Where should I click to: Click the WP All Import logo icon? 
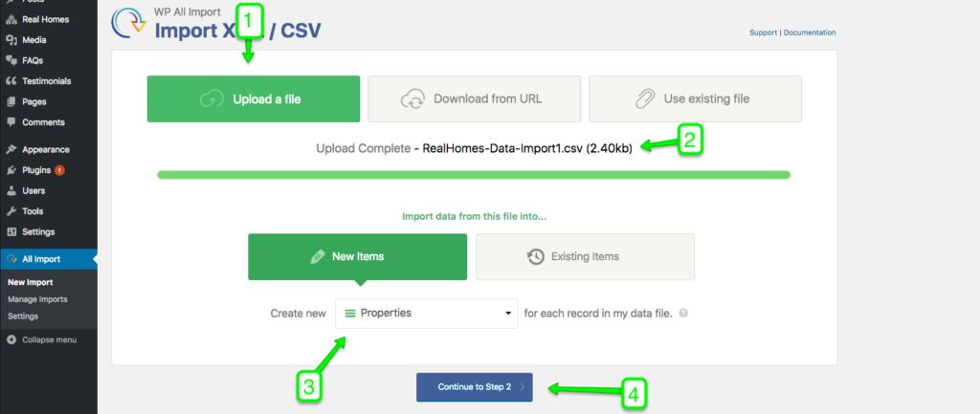129,23
